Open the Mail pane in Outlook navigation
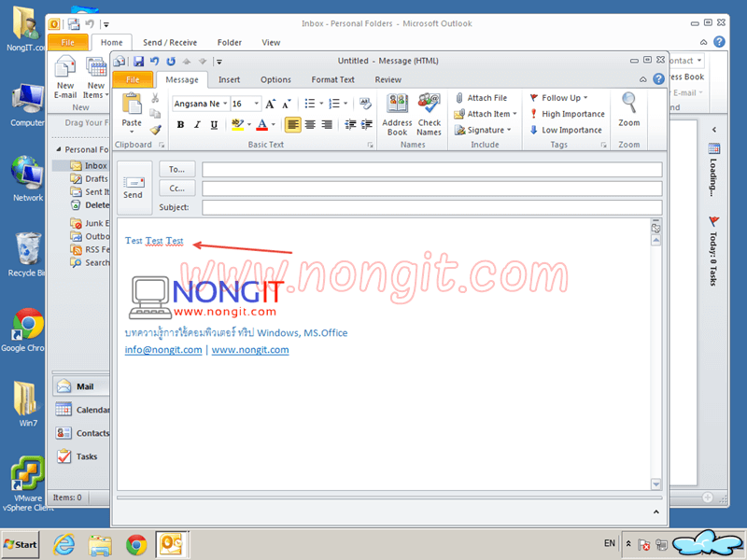747x560 pixels. pos(81,386)
